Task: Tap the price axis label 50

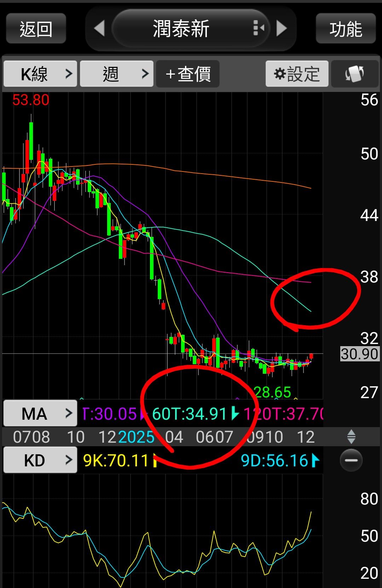Action: click(x=369, y=154)
